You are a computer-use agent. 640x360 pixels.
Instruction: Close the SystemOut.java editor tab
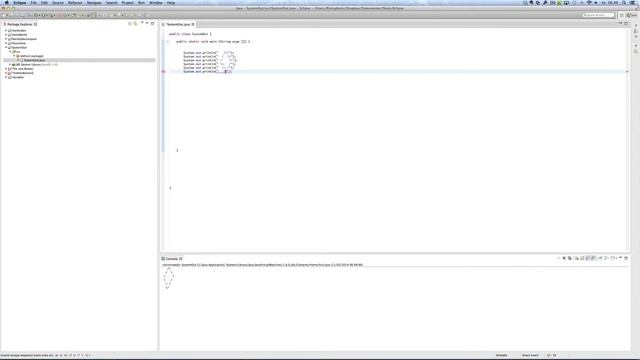[x=193, y=24]
